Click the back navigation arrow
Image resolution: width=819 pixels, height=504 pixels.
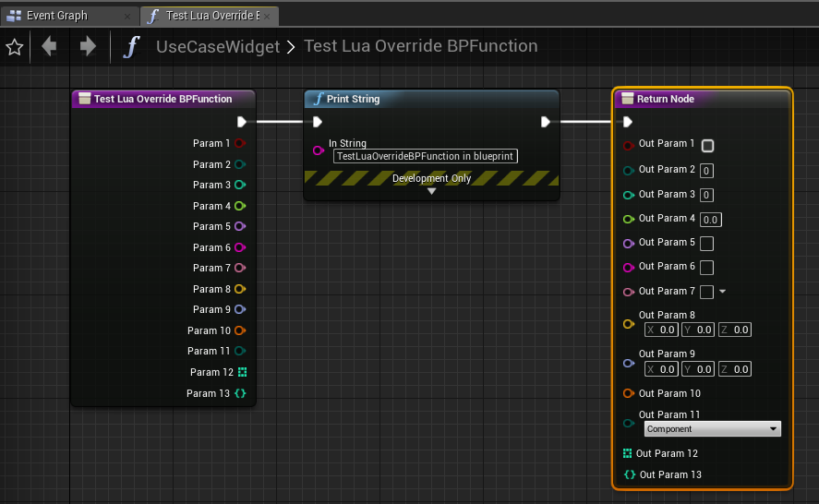49,46
